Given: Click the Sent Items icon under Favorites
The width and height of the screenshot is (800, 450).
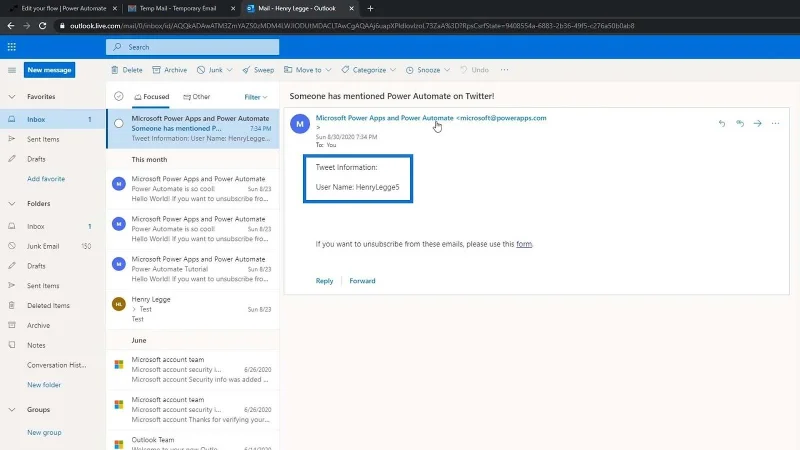Looking at the screenshot, I should pyautogui.click(x=12, y=139).
